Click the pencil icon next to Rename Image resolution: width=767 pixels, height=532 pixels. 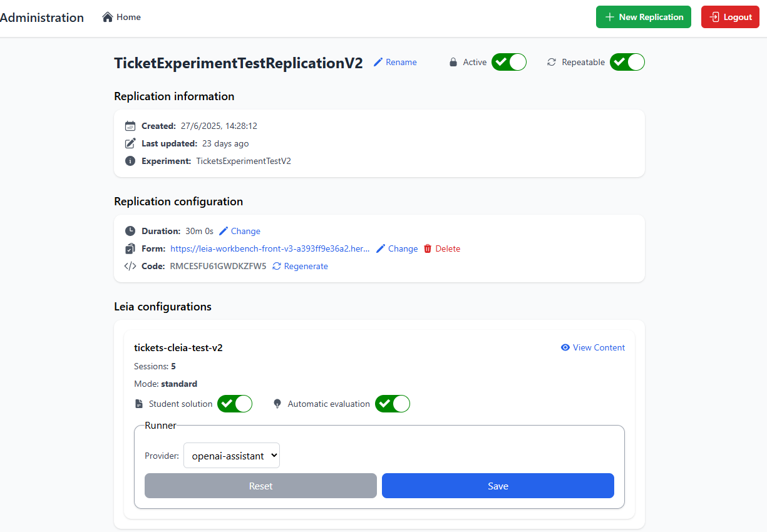378,62
